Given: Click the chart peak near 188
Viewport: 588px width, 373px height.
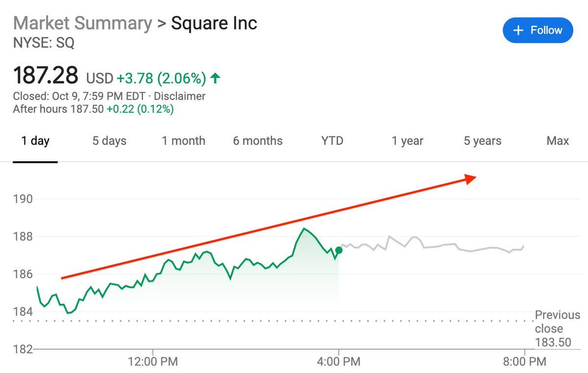Looking at the screenshot, I should tap(304, 228).
